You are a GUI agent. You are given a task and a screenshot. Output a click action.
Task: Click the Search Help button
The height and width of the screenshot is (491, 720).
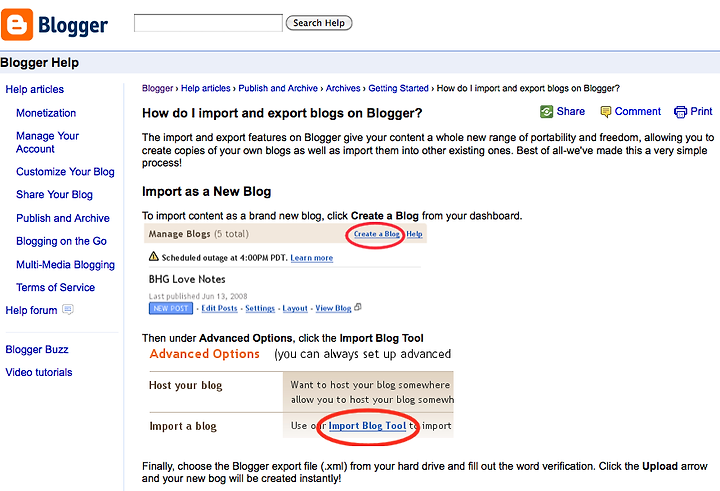[319, 23]
